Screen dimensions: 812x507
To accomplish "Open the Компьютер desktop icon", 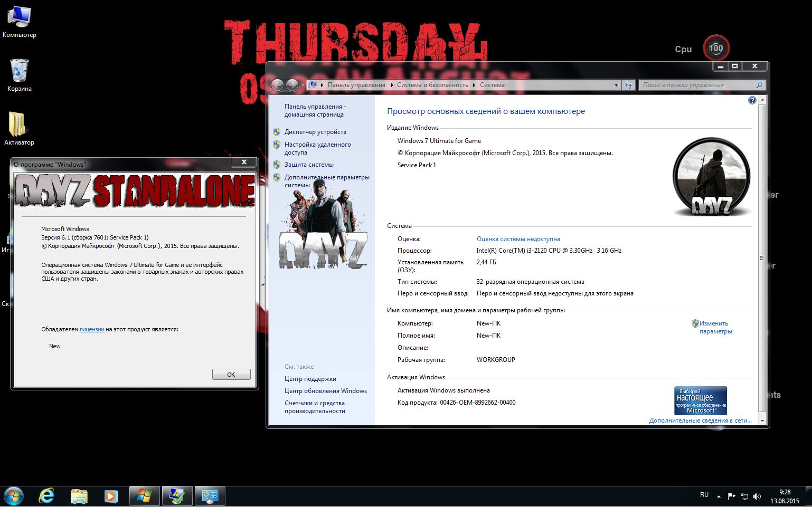I will pos(19,22).
